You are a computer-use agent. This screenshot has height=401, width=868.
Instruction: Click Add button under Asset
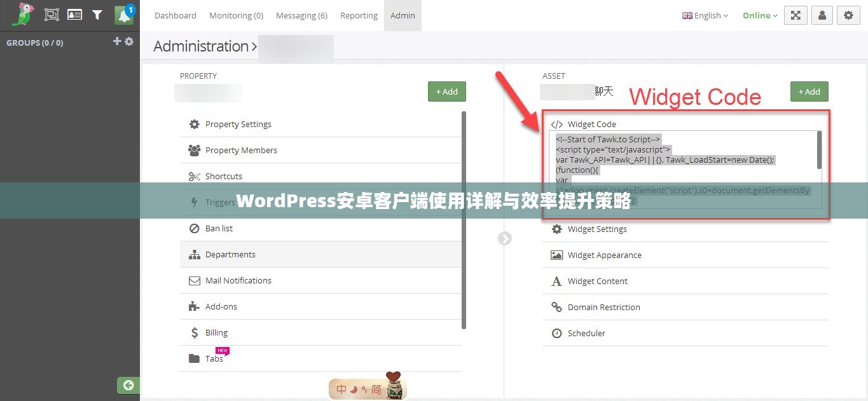point(809,92)
